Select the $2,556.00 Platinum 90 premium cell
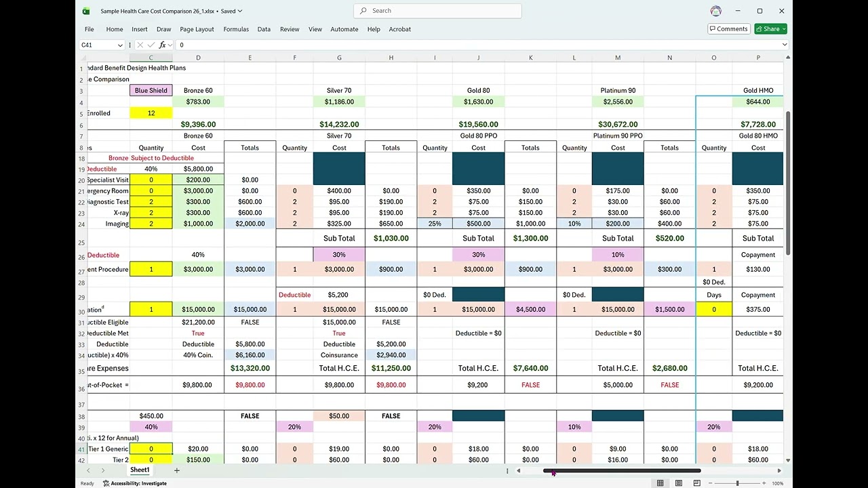 (618, 102)
